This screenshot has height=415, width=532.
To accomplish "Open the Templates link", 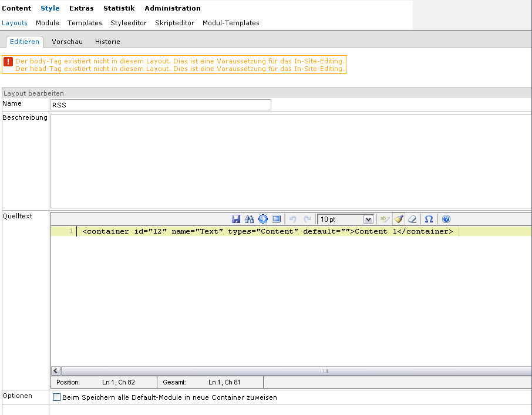I will coord(85,23).
